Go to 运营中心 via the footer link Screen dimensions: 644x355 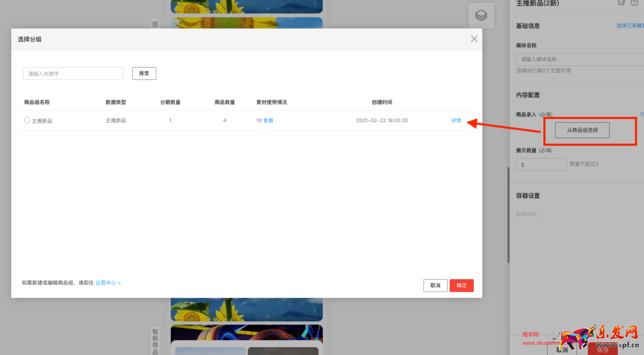click(108, 282)
